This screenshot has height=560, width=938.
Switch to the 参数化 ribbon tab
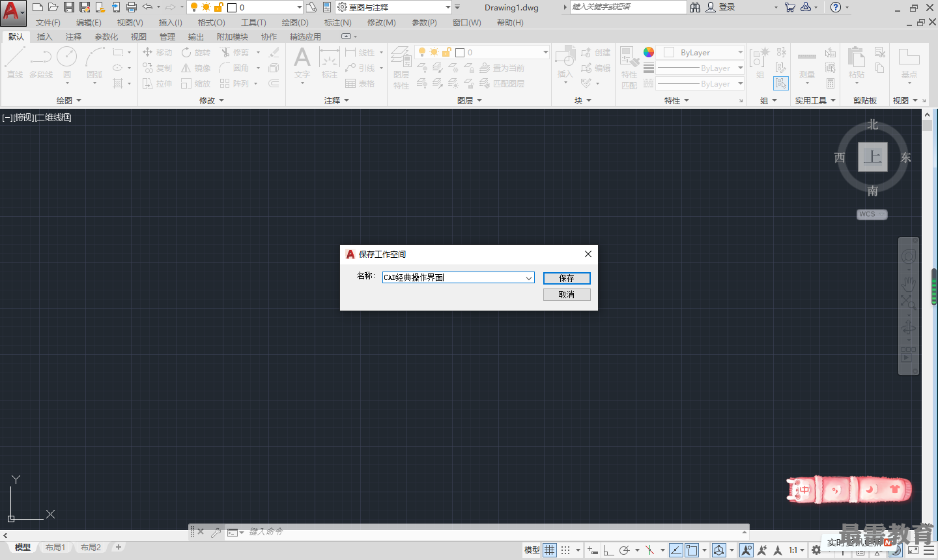(106, 37)
